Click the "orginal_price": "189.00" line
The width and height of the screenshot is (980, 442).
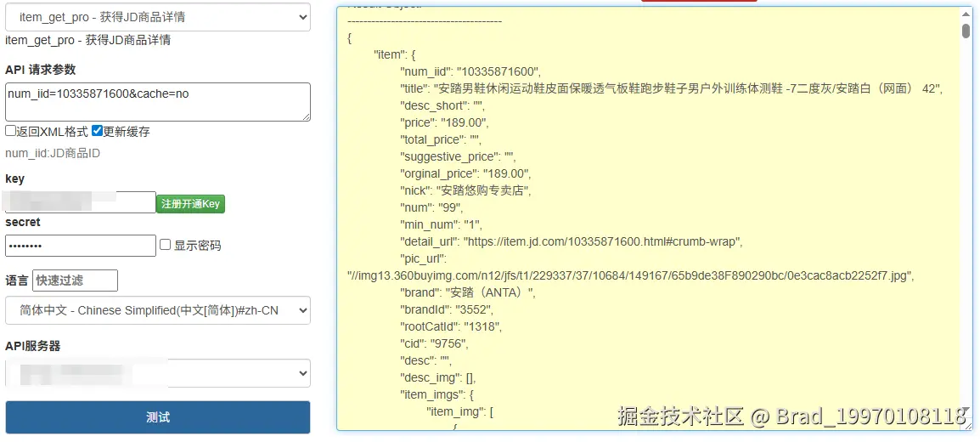tap(465, 173)
